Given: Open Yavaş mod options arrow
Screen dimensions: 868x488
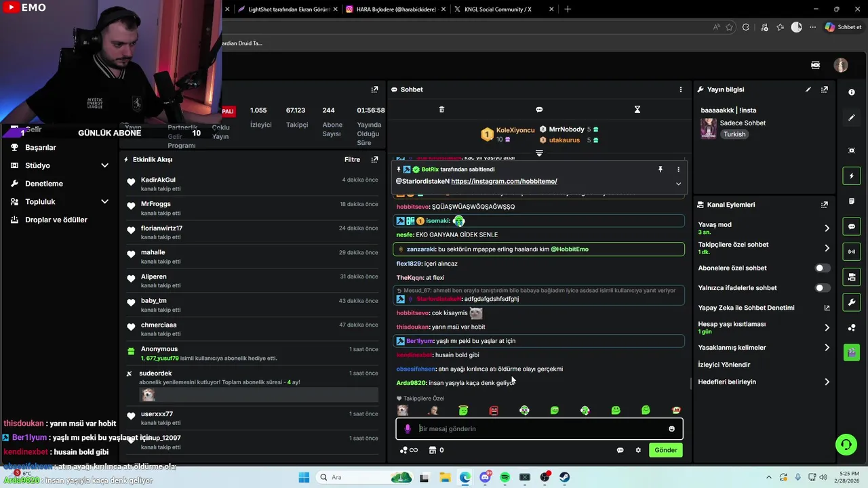Looking at the screenshot, I should (x=827, y=228).
